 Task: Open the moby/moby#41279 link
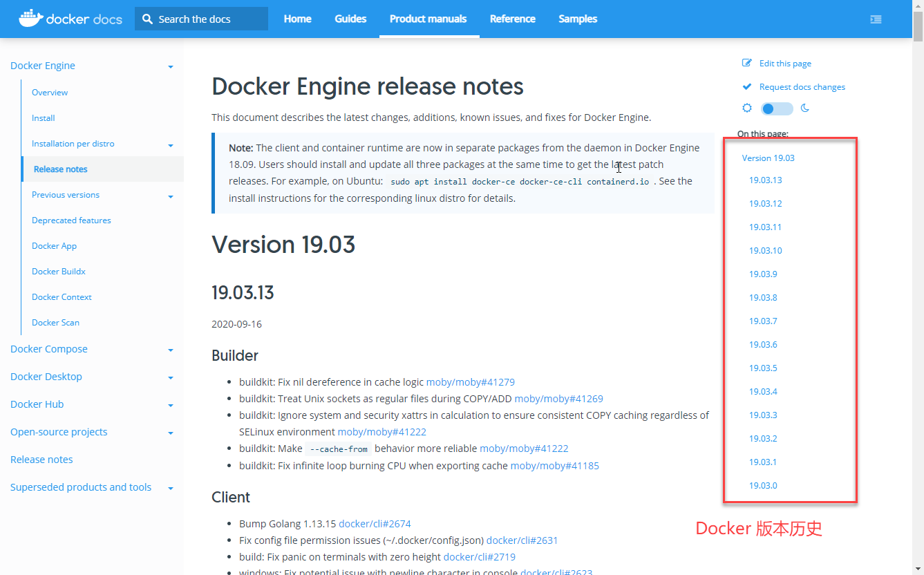pos(471,382)
